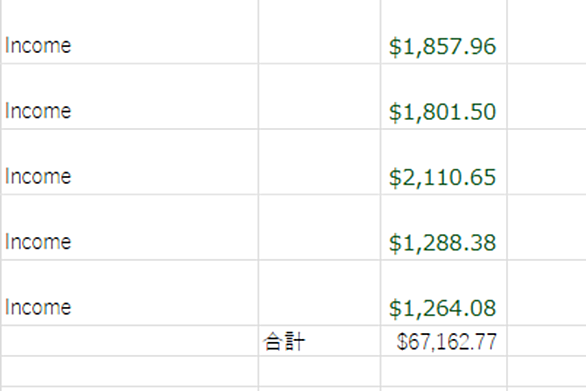Select the 合計 label cell
The height and width of the screenshot is (391, 586).
pyautogui.click(x=319, y=341)
